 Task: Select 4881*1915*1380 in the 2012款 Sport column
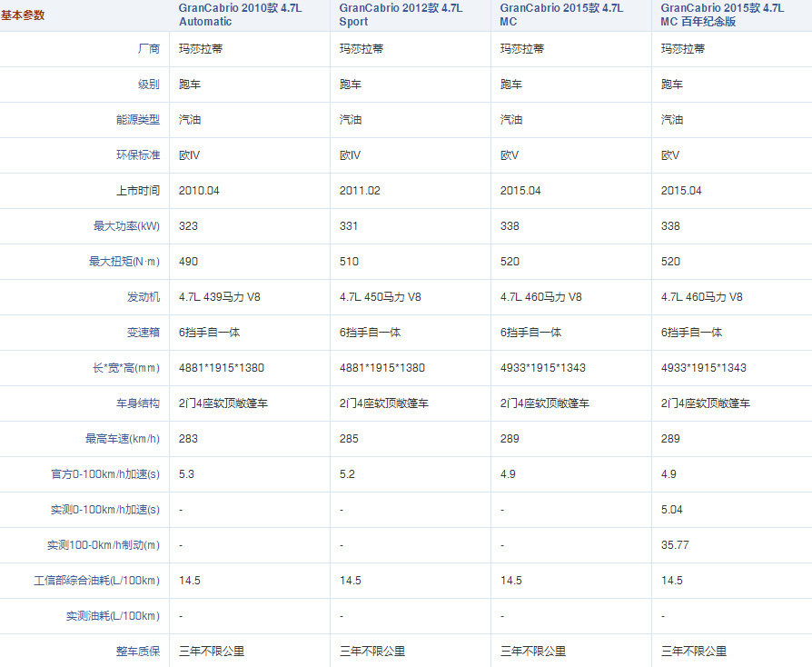pos(382,368)
